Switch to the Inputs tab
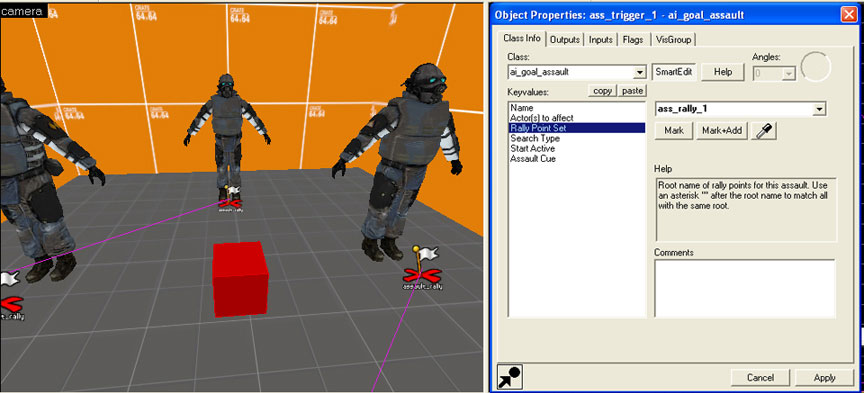Screen dimensions: 864x393 point(601,40)
